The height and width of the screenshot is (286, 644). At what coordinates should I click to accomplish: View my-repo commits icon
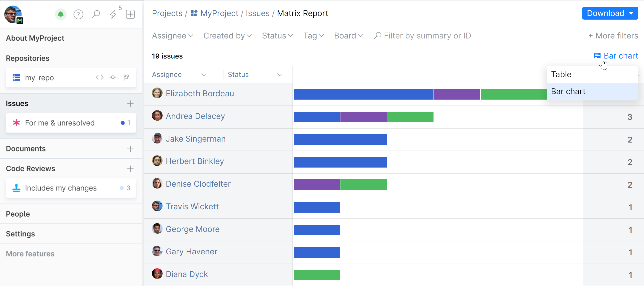pyautogui.click(x=113, y=77)
